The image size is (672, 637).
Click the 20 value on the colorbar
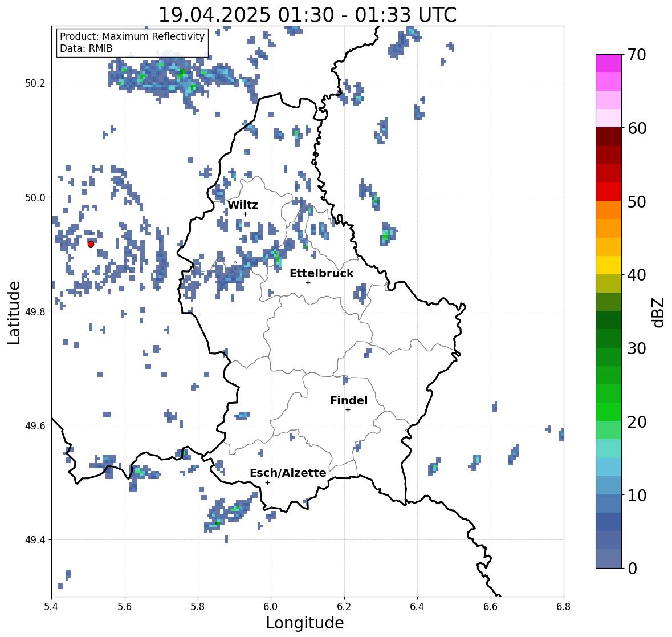(x=637, y=422)
